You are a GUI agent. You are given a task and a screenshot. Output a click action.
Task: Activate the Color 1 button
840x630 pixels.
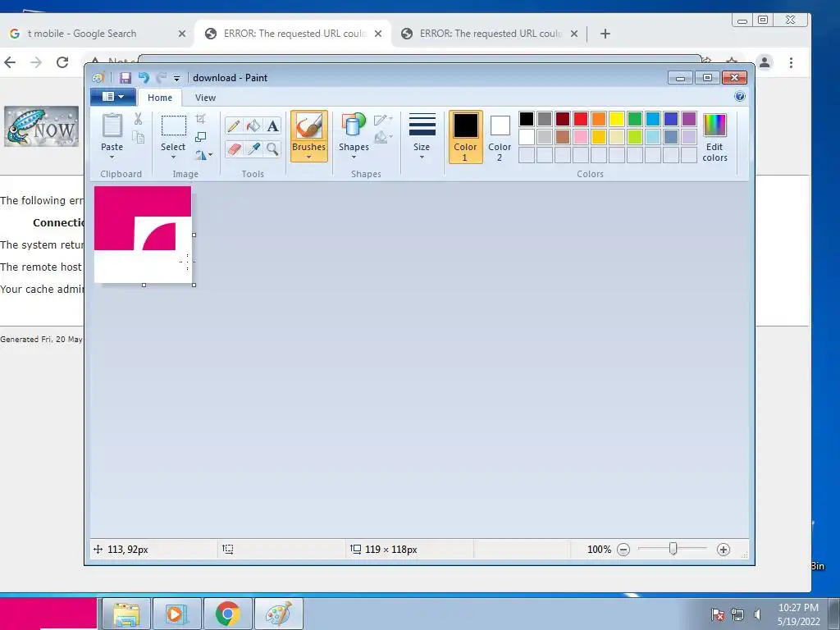coord(466,137)
